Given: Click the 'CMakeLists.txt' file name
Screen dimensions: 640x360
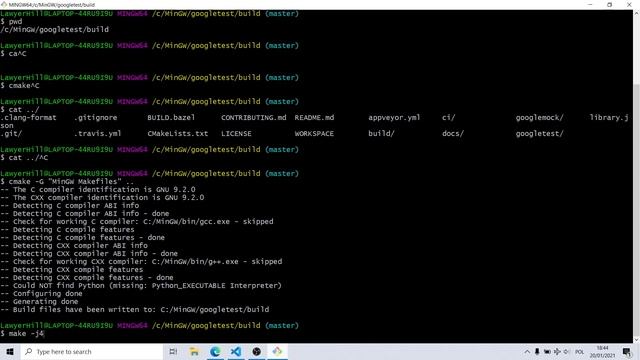Looking at the screenshot, I should click(178, 133).
